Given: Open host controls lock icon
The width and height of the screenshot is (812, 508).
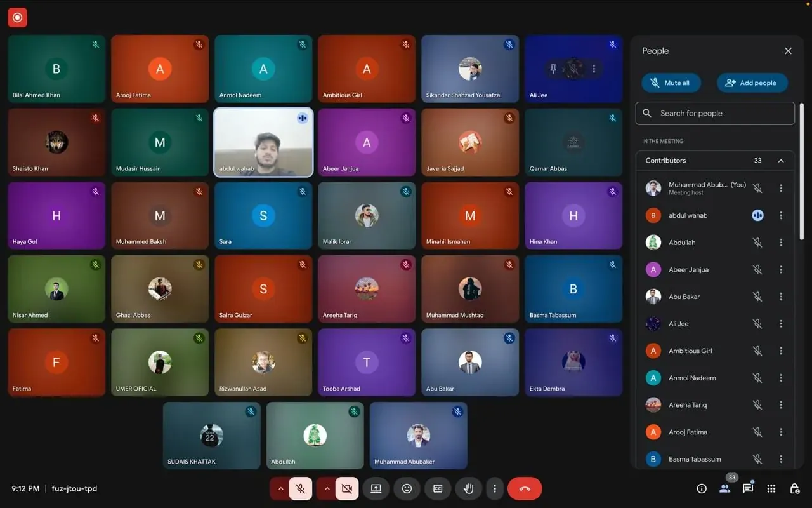Looking at the screenshot, I should [x=794, y=488].
